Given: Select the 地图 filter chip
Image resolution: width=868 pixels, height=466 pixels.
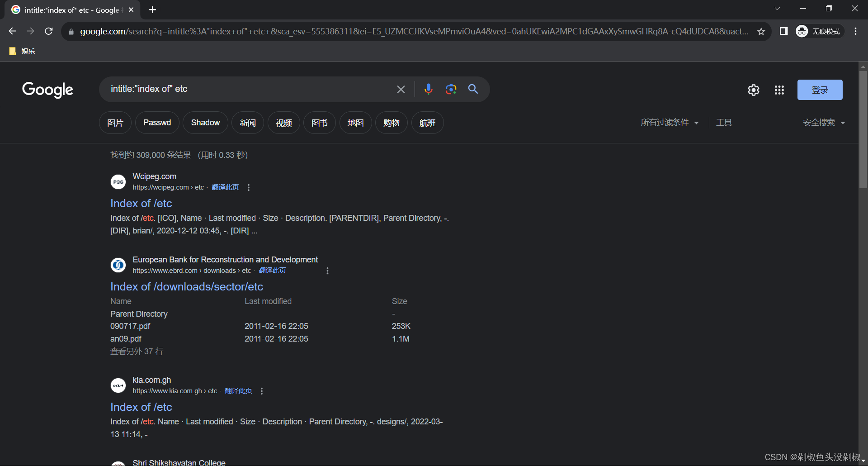Looking at the screenshot, I should tap(355, 123).
